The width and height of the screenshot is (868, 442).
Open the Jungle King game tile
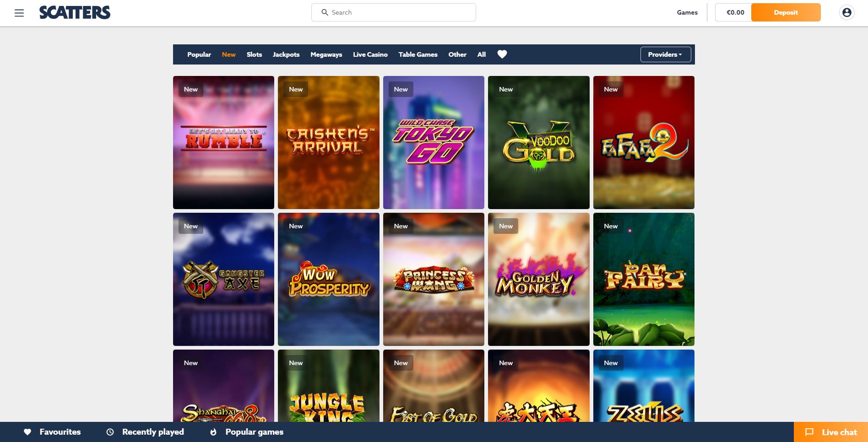pyautogui.click(x=329, y=386)
